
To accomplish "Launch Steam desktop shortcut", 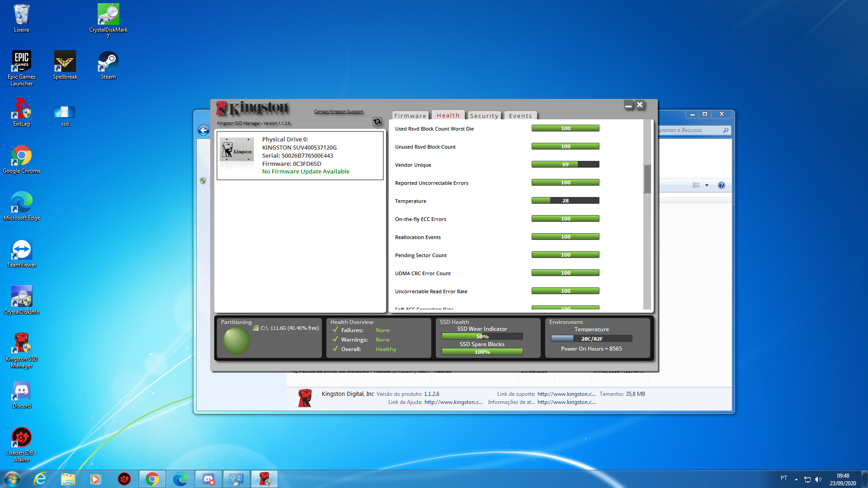I will pyautogui.click(x=108, y=65).
